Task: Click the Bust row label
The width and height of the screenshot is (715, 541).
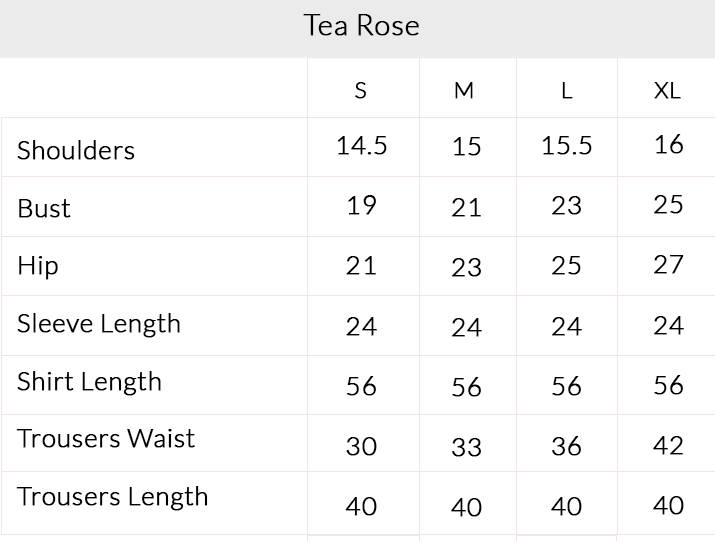Action: pos(44,209)
